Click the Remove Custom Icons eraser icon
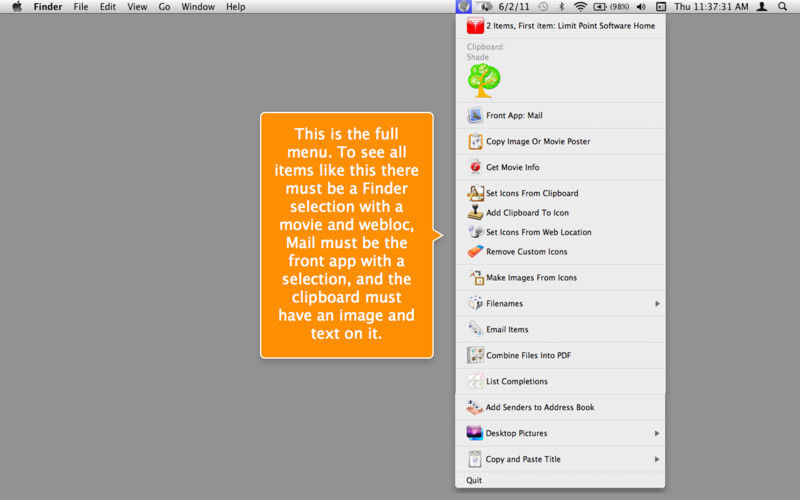 pyautogui.click(x=475, y=252)
